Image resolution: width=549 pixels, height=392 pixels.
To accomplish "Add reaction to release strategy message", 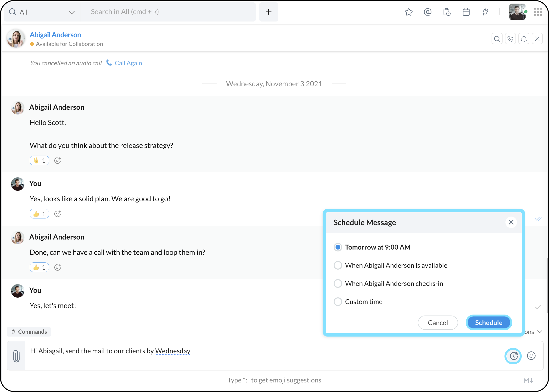I will 57,161.
